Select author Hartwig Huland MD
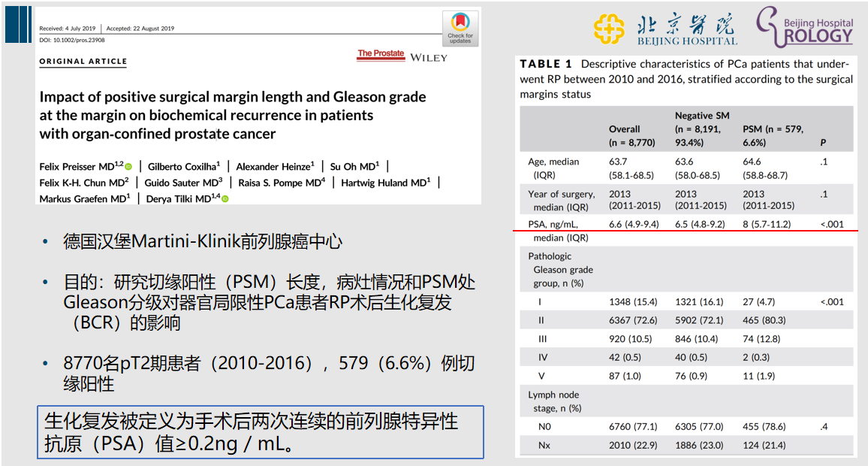Image resolution: width=868 pixels, height=466 pixels. click(x=386, y=183)
